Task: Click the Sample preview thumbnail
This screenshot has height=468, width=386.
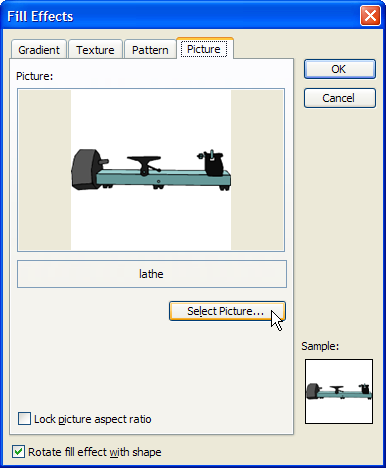Action: click(x=339, y=391)
